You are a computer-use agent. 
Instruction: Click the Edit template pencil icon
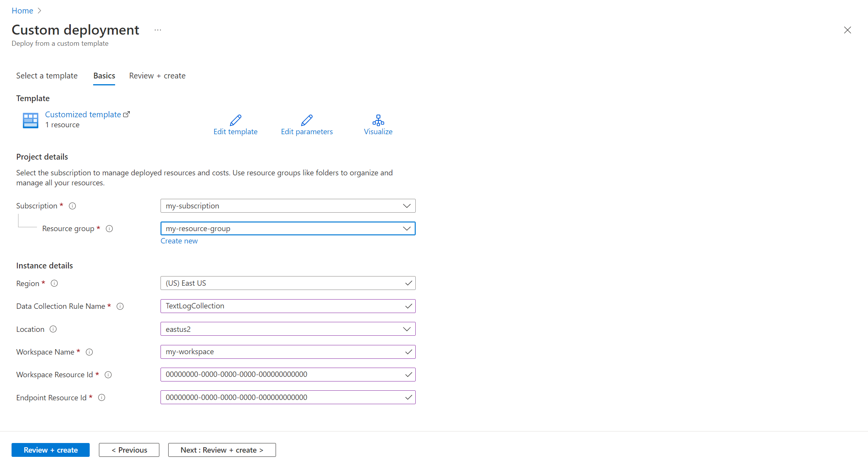(x=235, y=120)
